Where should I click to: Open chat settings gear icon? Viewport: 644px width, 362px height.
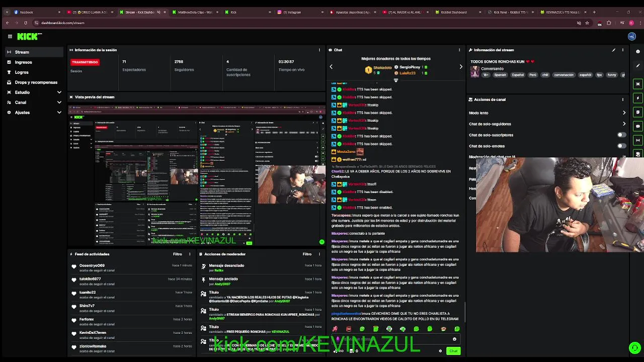click(440, 351)
